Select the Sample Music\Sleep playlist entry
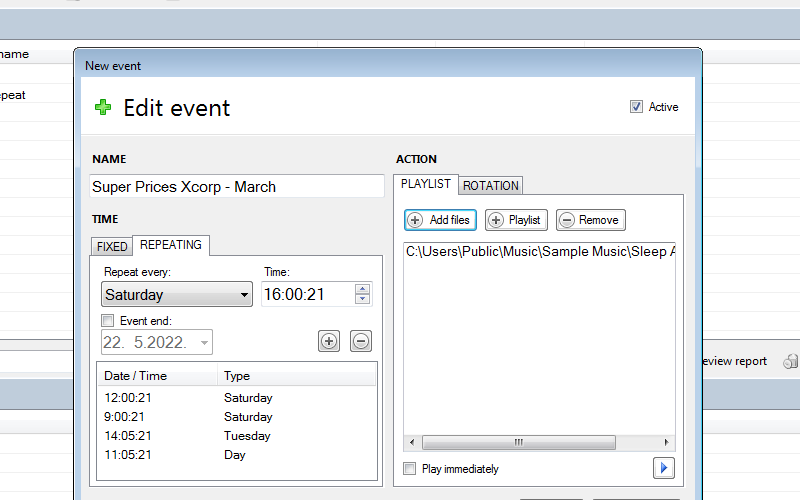The image size is (800, 500). point(540,252)
